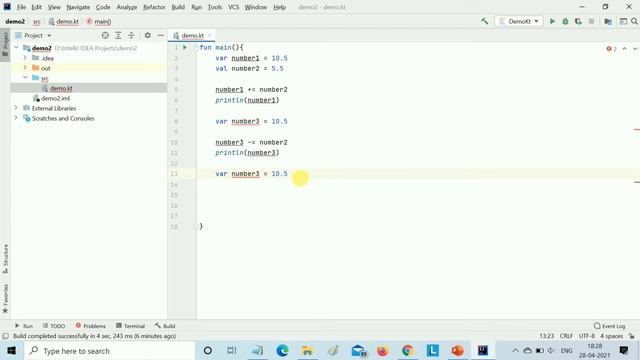Image resolution: width=640 pixels, height=360 pixels.
Task: Open Firefox from the taskbar
Action: [x=382, y=351]
